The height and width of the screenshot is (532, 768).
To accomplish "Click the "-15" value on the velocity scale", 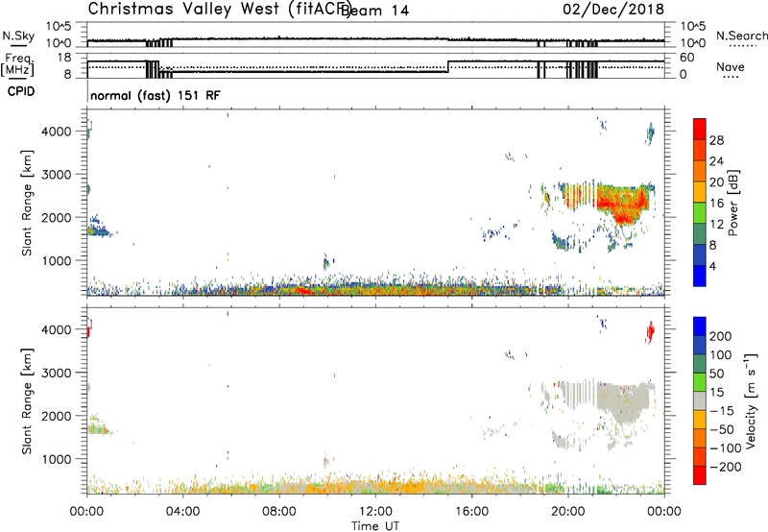I will [722, 411].
